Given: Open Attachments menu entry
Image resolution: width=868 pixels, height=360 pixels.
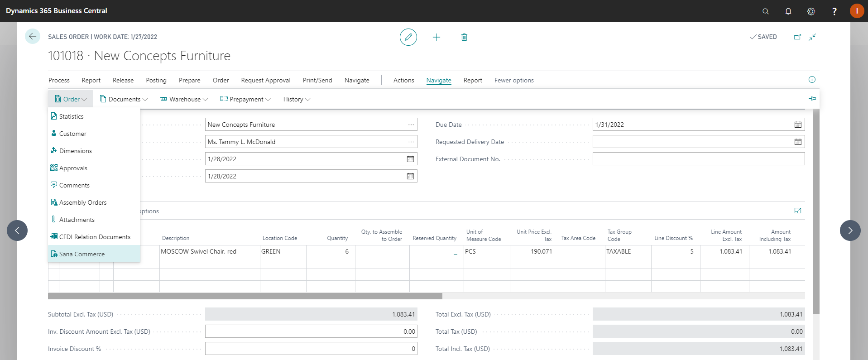Looking at the screenshot, I should (94, 220).
